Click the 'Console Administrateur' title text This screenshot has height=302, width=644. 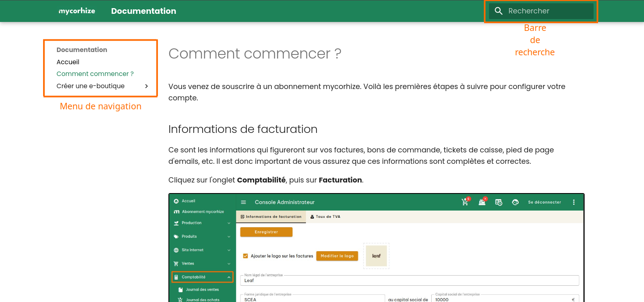point(285,202)
